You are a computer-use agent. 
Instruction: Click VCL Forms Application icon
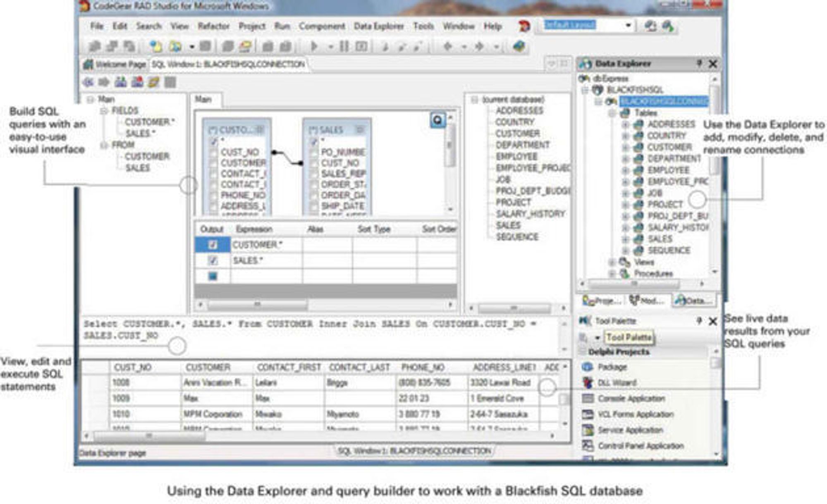(587, 414)
